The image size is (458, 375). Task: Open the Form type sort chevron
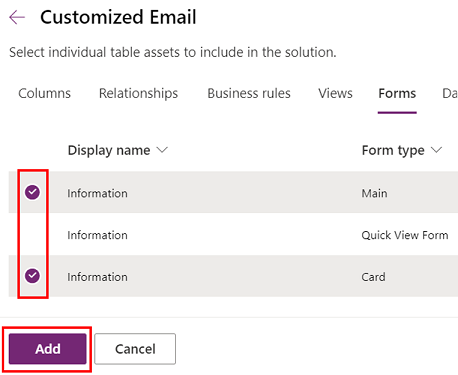pyautogui.click(x=436, y=150)
